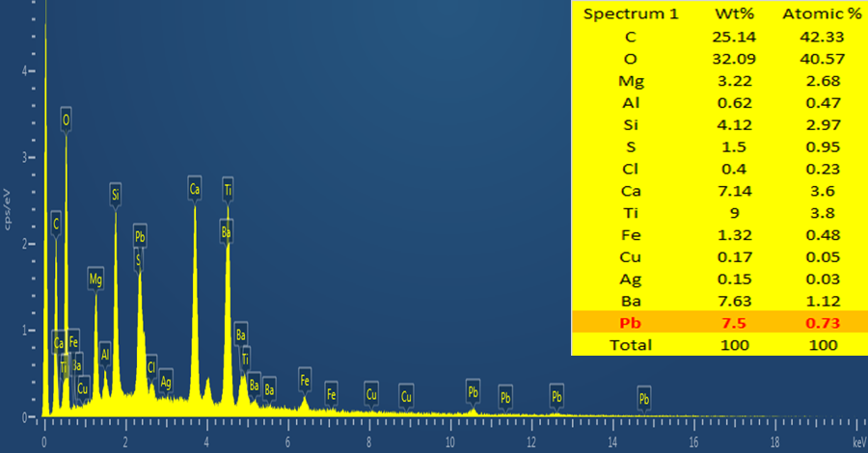Click the Cl peak label
The image size is (868, 453).
(151, 366)
